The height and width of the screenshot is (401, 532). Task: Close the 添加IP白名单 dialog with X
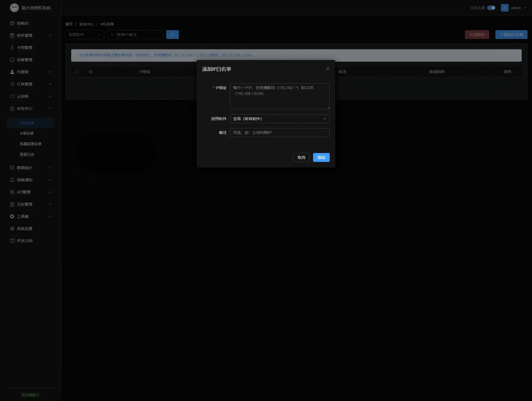[328, 69]
